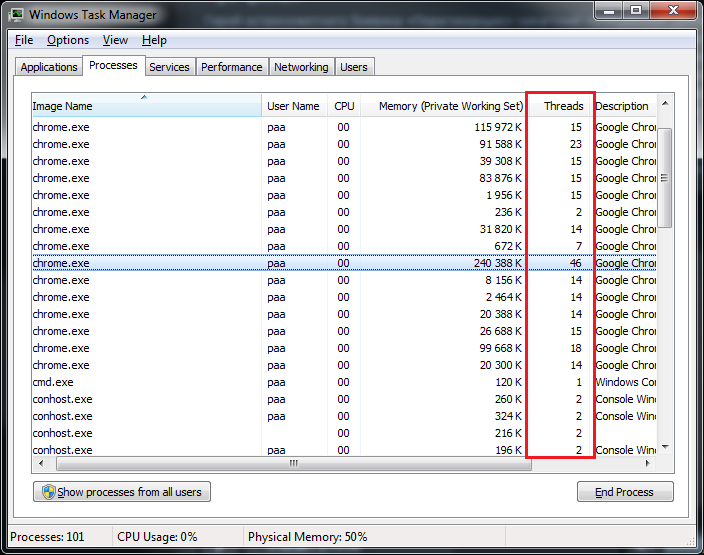Select chrome.exe row with 672 K memory
Screen dimensions: 704x555
click(x=344, y=246)
